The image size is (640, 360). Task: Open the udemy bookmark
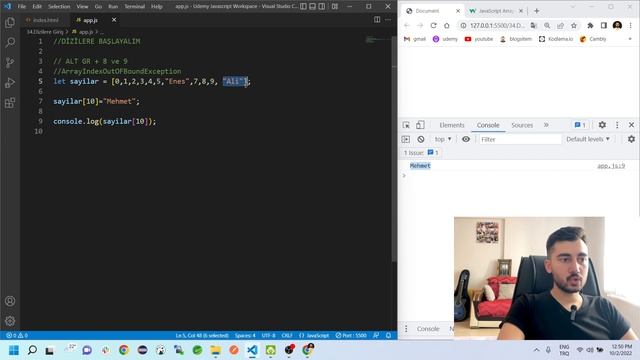pyautogui.click(x=445, y=39)
